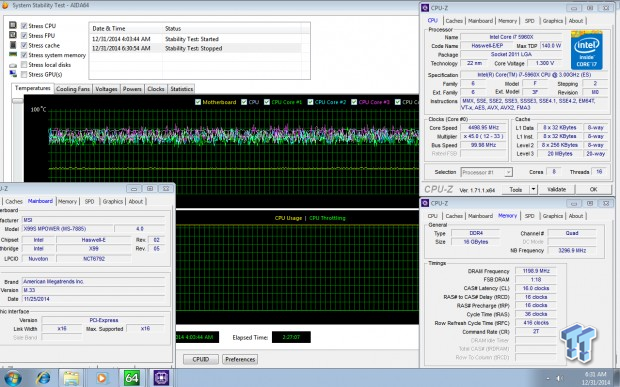This screenshot has width=620, height=387.
Task: Click the temperature graph vertical slider
Action: coord(17,101)
